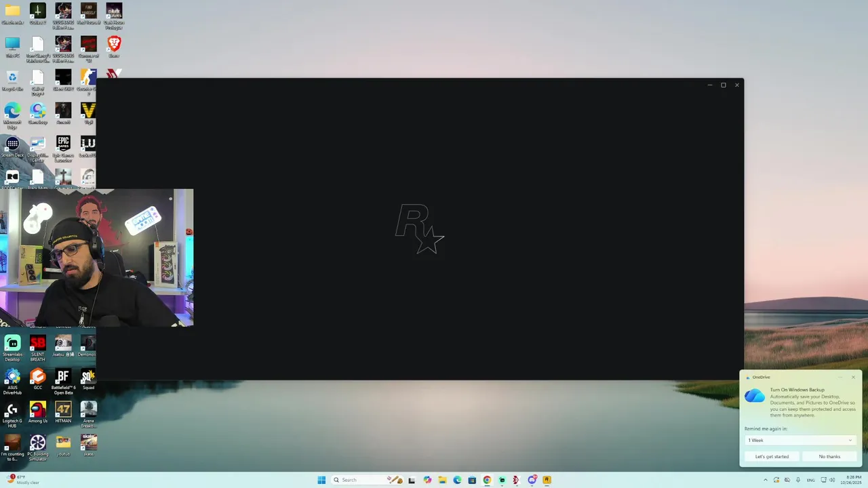
Task: Open Rockstar Games Launcher taskbar icon
Action: [547, 480]
